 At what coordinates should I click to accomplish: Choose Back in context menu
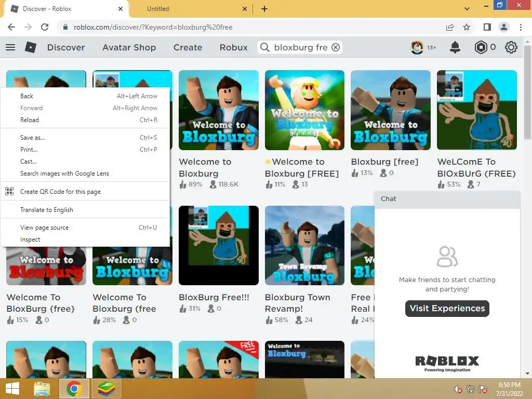click(x=85, y=96)
